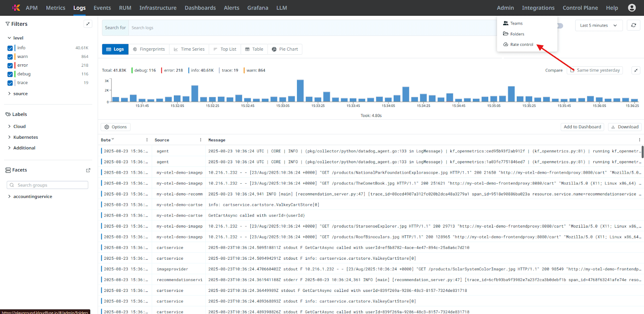
Task: Click the vertical scrollbar of the log table
Action: tap(642, 152)
